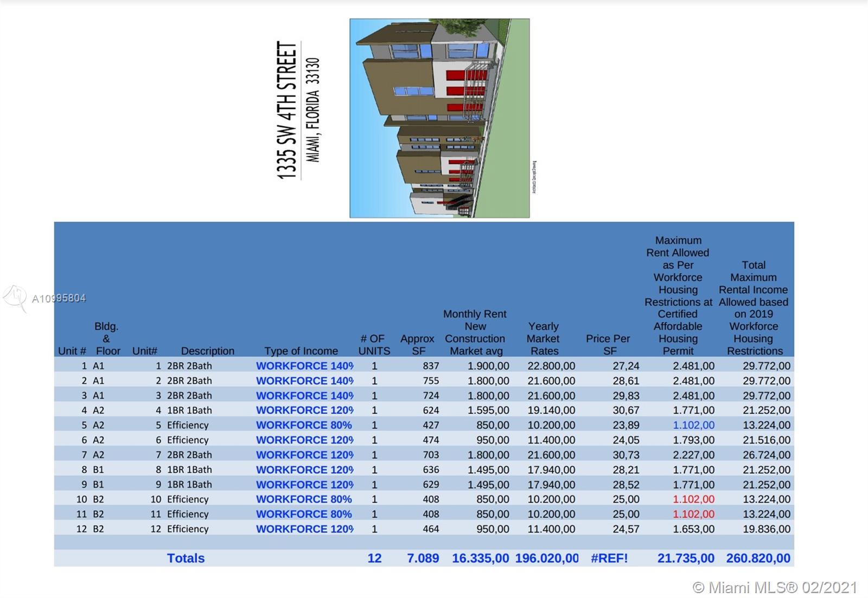
Task: Click monthly rent cell 1.900,00
Action: 489,366
